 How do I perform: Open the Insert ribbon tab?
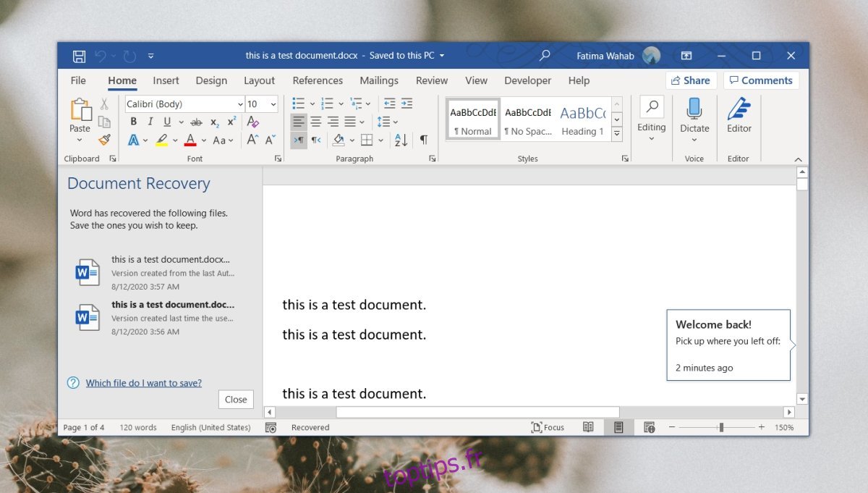[x=166, y=80]
